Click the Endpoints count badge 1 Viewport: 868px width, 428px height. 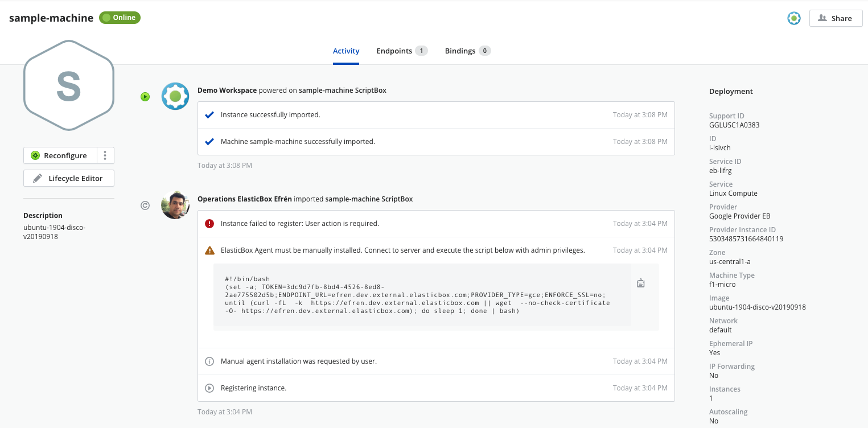(x=421, y=51)
